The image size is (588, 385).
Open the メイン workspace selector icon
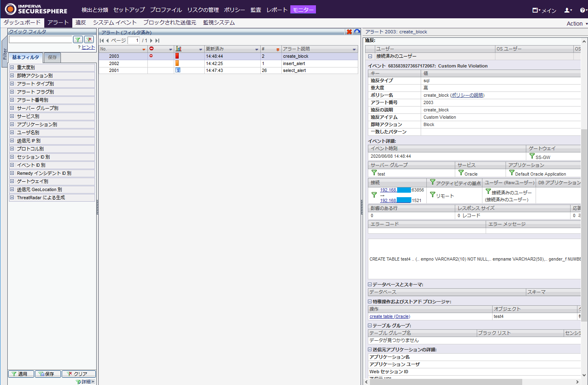point(536,10)
